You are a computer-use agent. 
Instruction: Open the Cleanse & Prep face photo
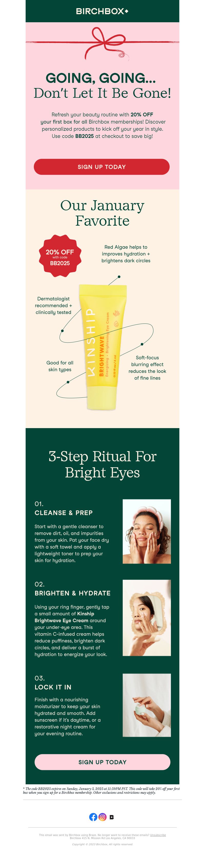point(147,531)
